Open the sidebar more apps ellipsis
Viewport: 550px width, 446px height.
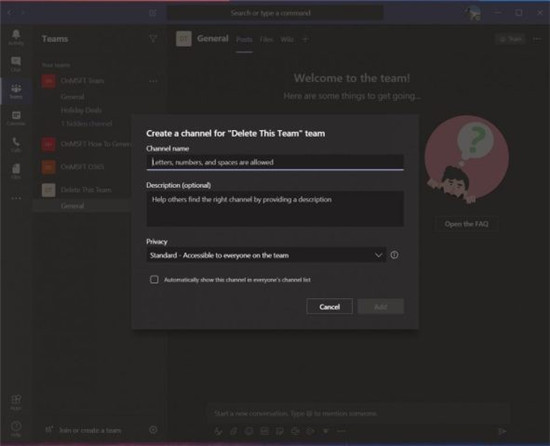click(x=16, y=198)
